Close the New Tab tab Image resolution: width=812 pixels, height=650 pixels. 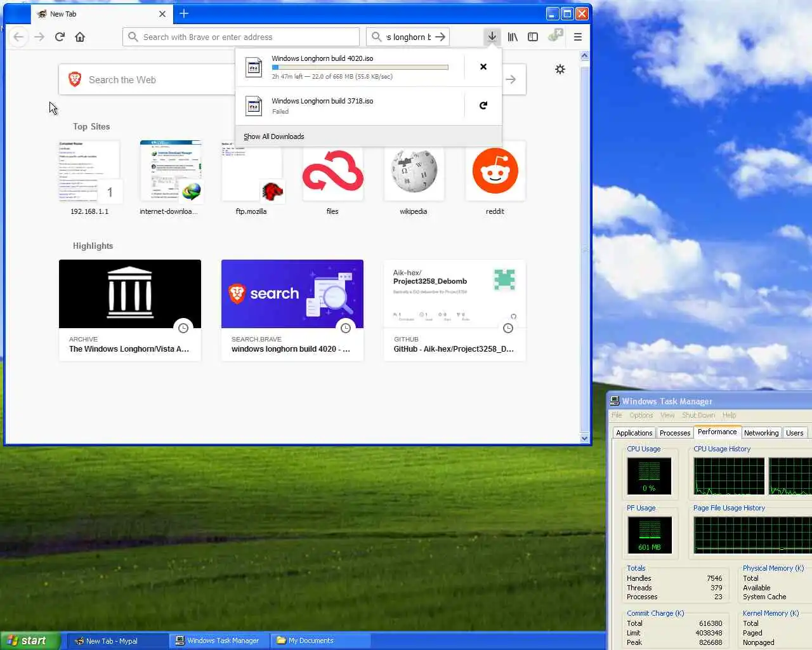tap(162, 14)
